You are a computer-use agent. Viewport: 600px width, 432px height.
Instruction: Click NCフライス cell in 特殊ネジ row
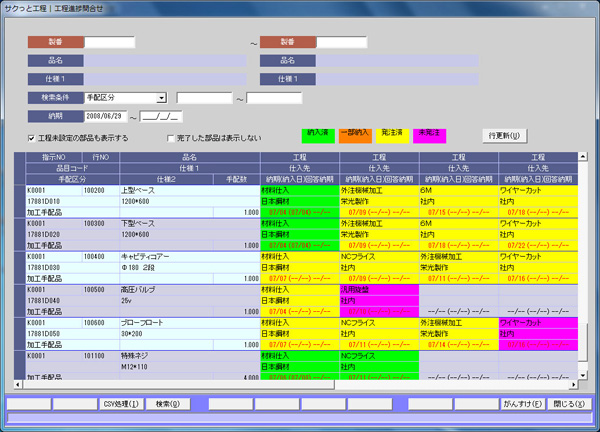point(379,356)
